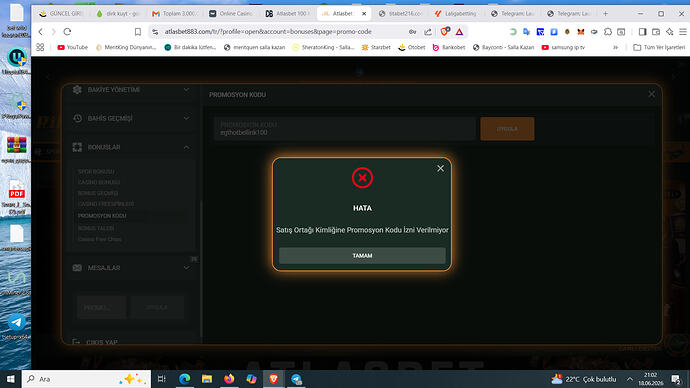Viewport: 690px width, 388px height.
Task: Open the MetaMask fox extension
Action: coord(581,32)
